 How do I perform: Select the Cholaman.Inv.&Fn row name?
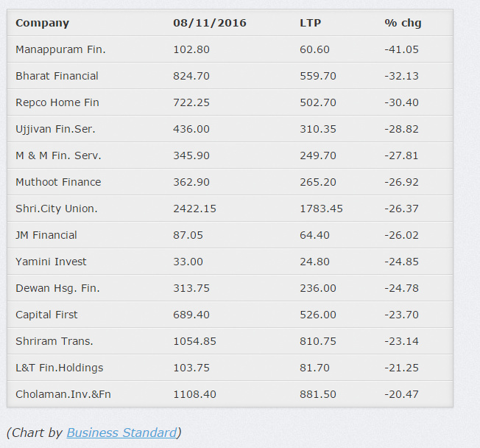point(63,394)
